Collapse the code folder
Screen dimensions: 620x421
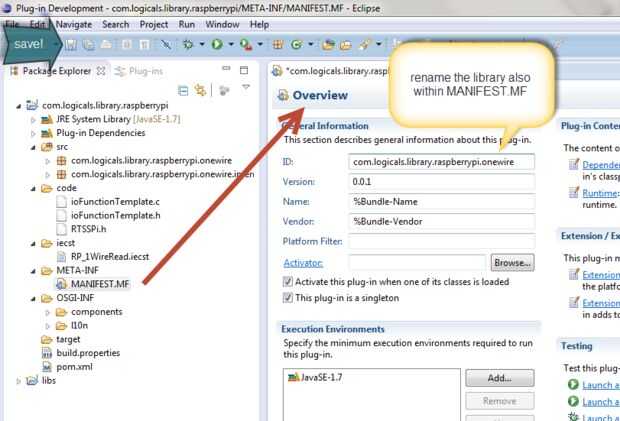[33, 189]
